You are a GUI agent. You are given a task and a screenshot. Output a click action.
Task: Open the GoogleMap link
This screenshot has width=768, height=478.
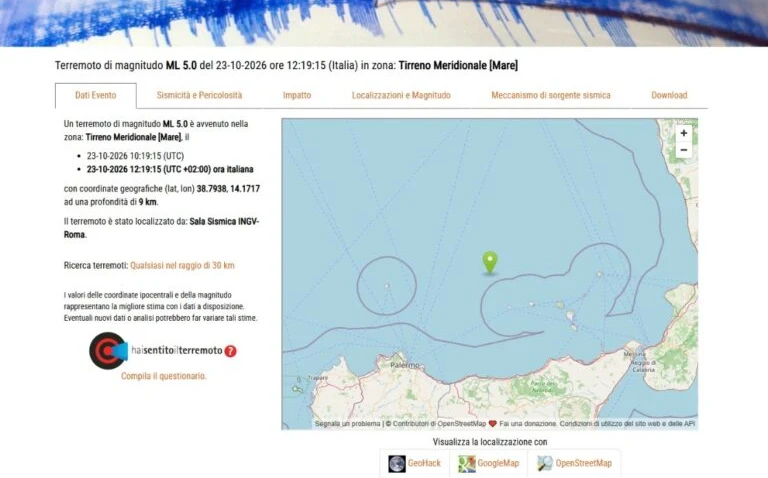coord(498,463)
